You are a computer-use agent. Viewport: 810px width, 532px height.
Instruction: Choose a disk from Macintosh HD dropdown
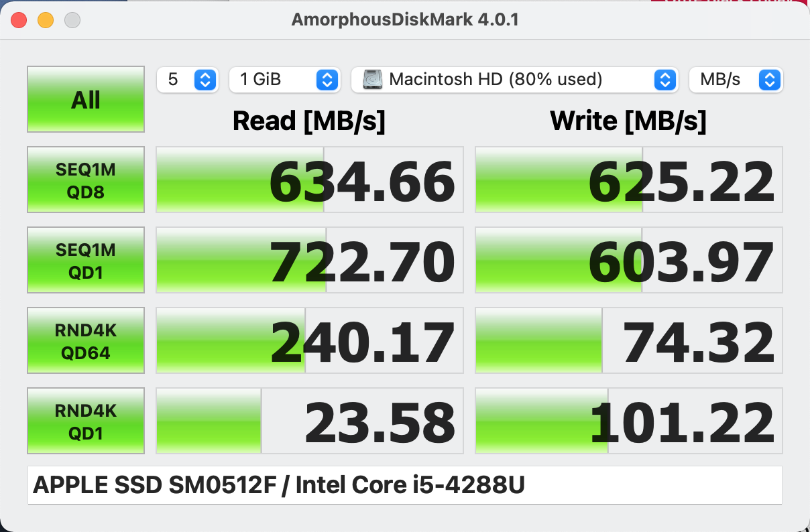pyautogui.click(x=514, y=80)
